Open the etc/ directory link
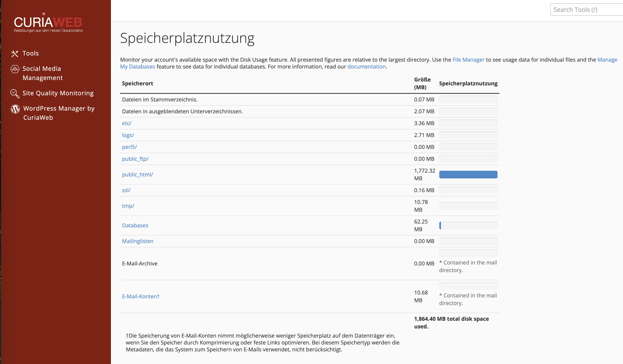 coord(127,123)
